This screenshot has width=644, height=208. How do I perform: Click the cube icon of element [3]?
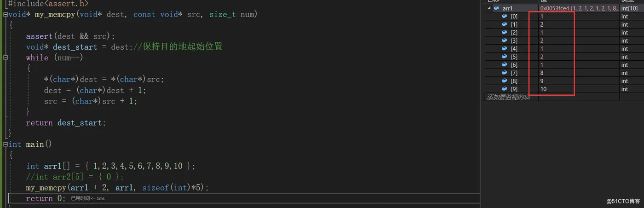point(505,40)
